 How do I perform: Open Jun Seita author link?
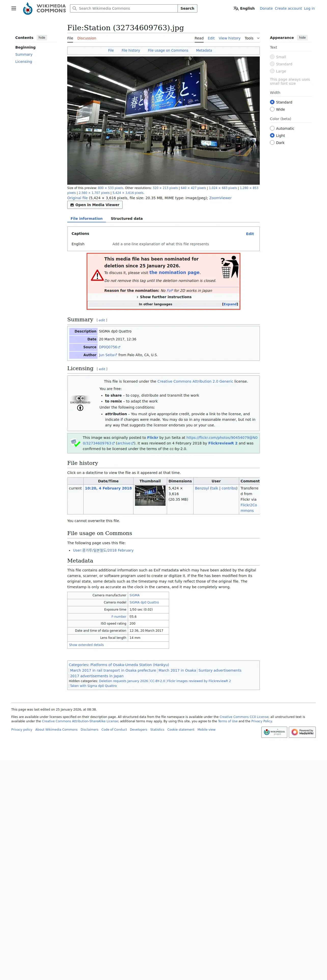pyautogui.click(x=108, y=355)
